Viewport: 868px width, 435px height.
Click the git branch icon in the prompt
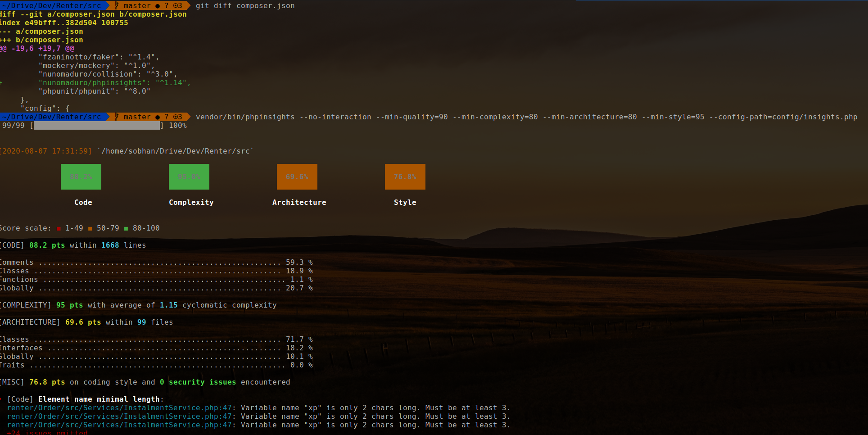tap(117, 5)
